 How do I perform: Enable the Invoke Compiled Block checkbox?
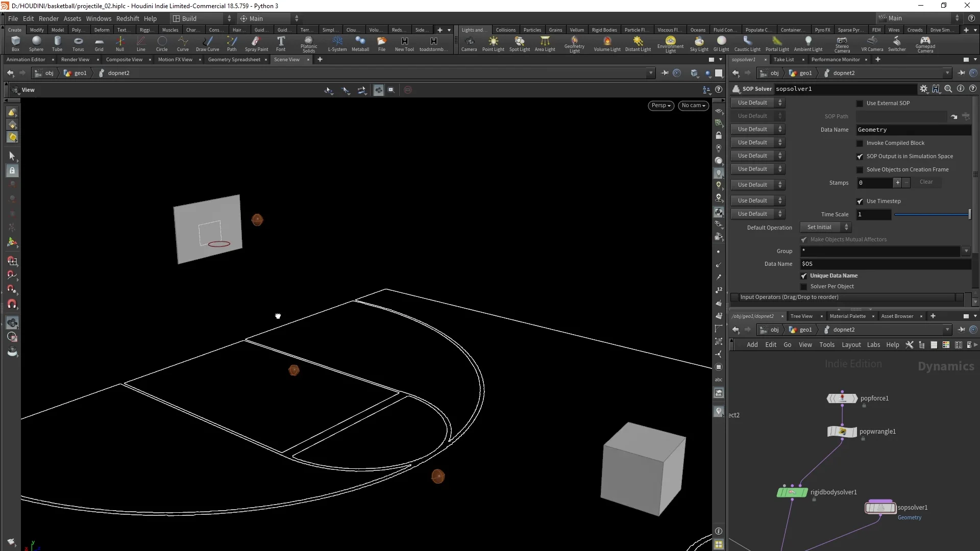(x=860, y=143)
